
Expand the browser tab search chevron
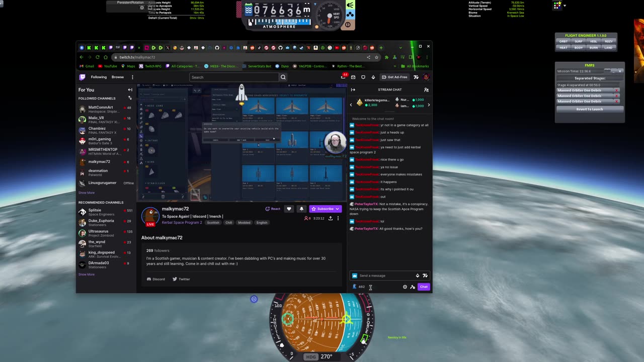click(x=400, y=48)
